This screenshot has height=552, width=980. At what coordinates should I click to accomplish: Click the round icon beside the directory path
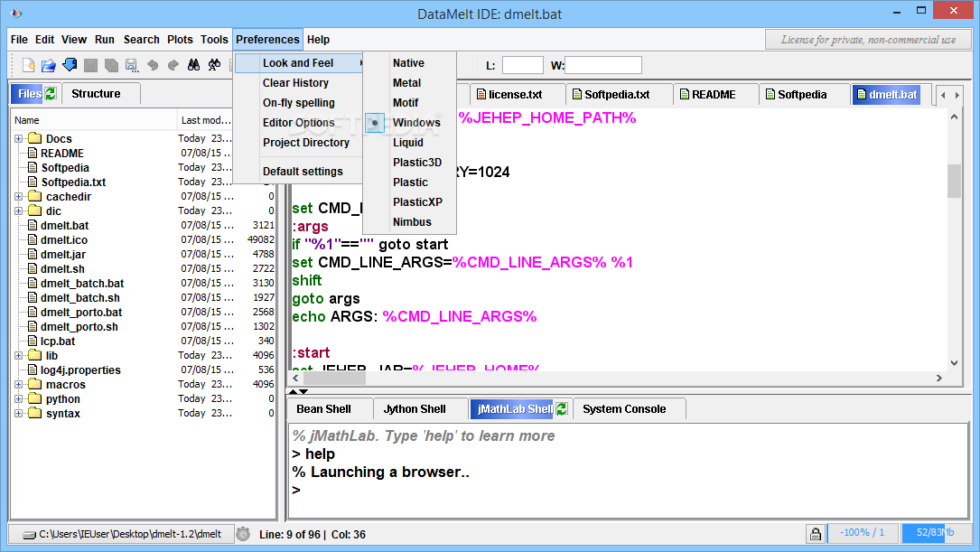[x=243, y=534]
